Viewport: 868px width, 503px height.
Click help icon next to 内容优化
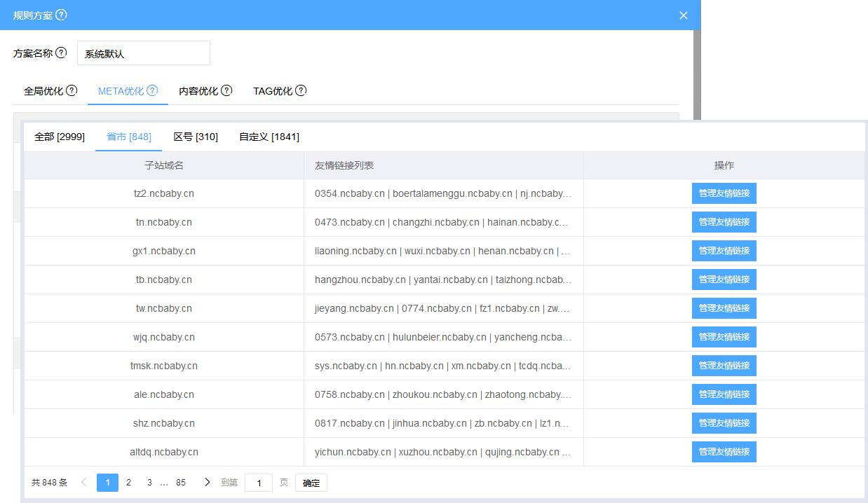[226, 90]
